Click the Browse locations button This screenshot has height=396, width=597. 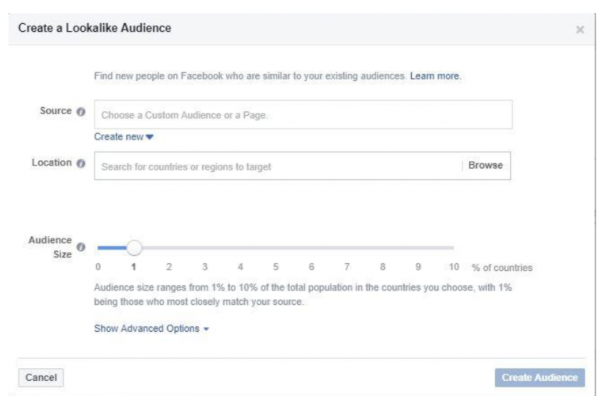(485, 165)
